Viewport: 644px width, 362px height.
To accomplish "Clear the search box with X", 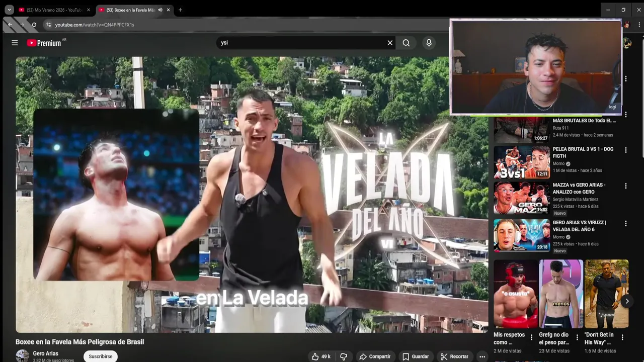I will (x=390, y=43).
